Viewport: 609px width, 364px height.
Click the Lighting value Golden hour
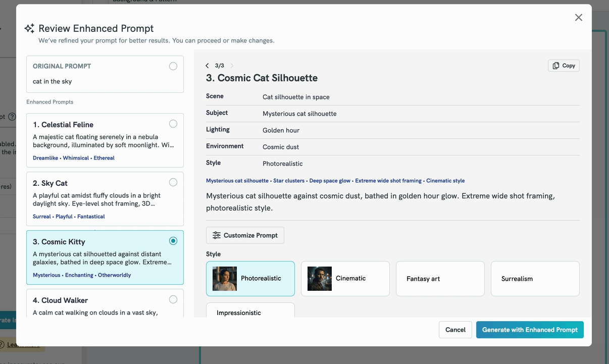tap(281, 130)
